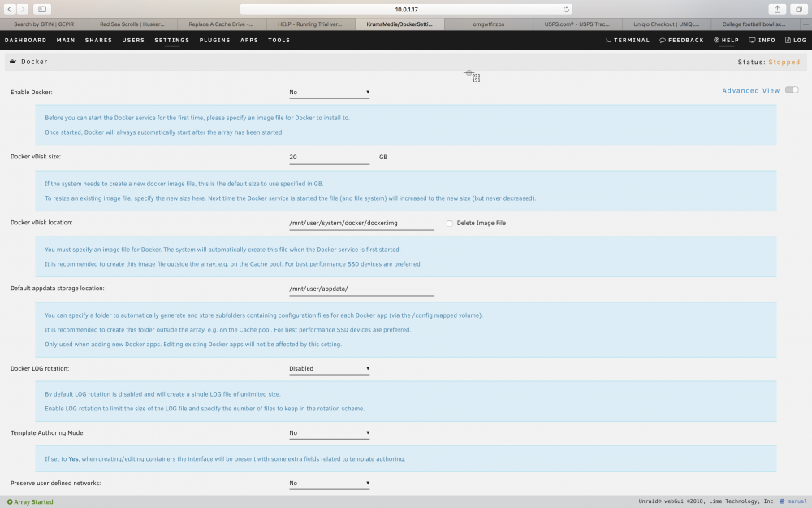Open the Shares menu

98,40
